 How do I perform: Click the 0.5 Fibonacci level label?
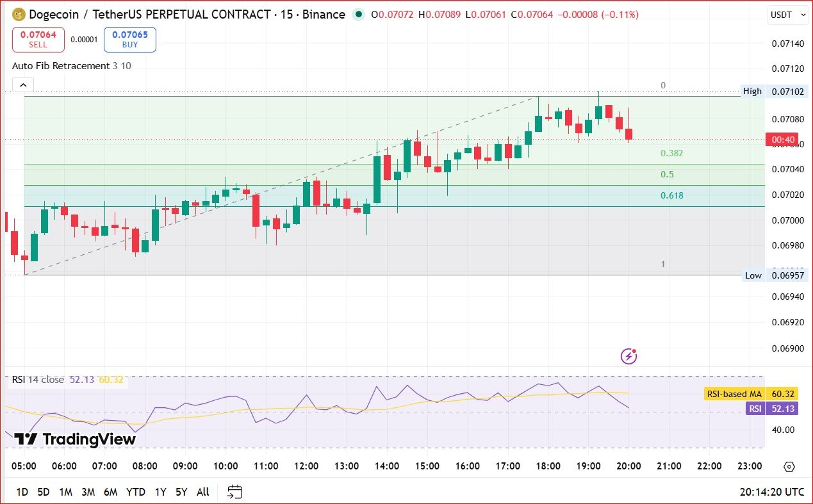coord(667,175)
